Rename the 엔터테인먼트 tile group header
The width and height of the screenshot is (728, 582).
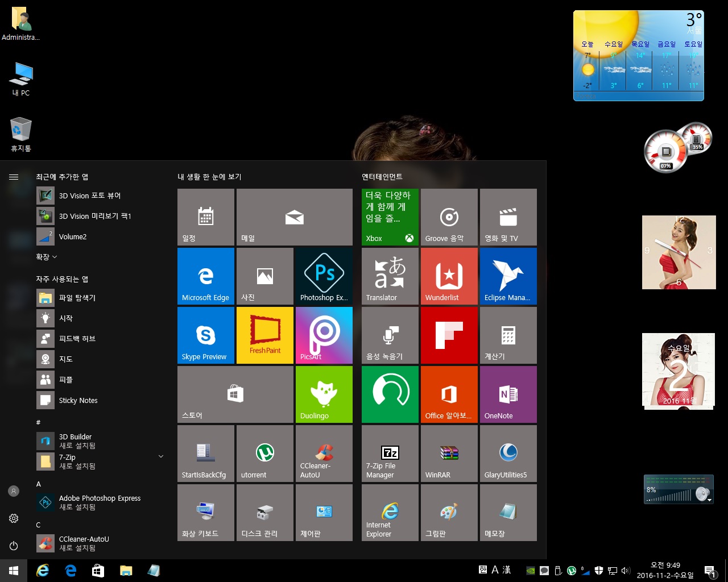point(382,177)
